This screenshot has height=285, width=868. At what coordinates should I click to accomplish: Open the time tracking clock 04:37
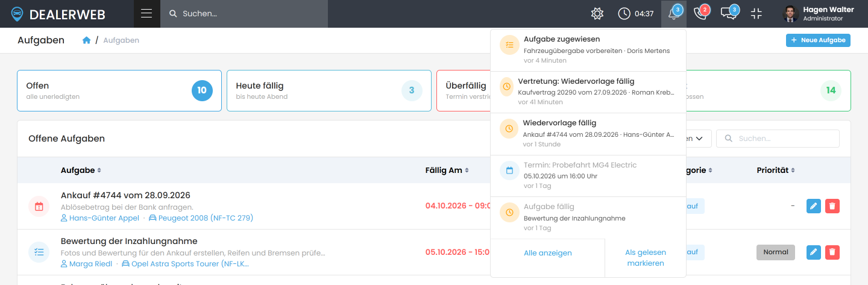[636, 14]
